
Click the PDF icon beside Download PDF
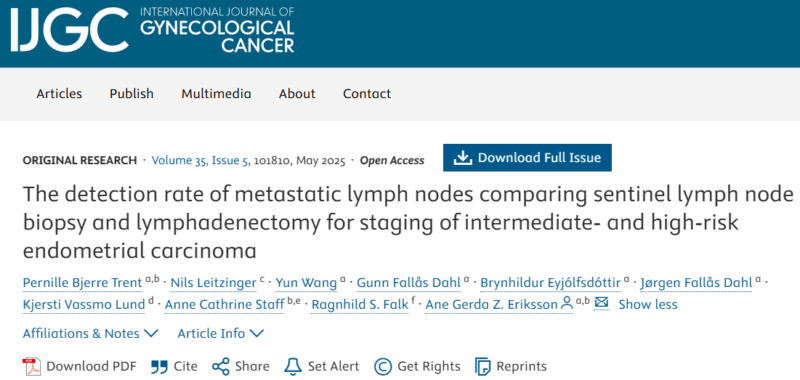[31, 366]
